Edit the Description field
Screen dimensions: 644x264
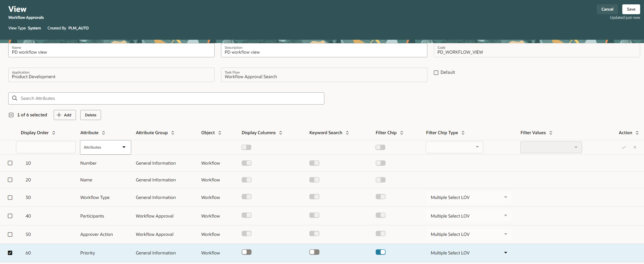(x=324, y=50)
